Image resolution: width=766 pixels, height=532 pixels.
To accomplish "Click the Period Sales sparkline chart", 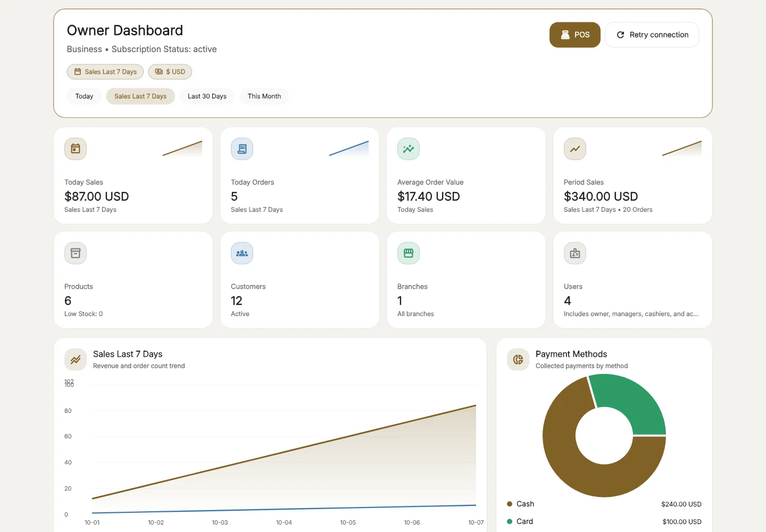I will pos(682,148).
